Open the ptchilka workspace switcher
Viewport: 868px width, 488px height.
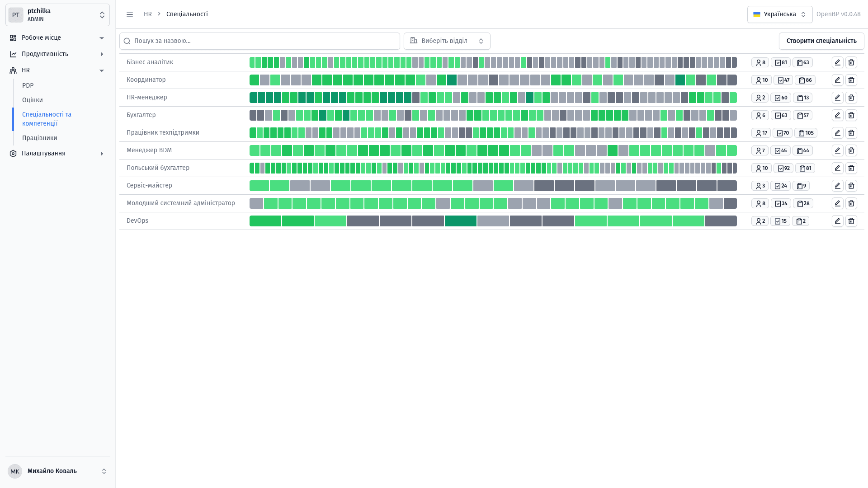[57, 15]
